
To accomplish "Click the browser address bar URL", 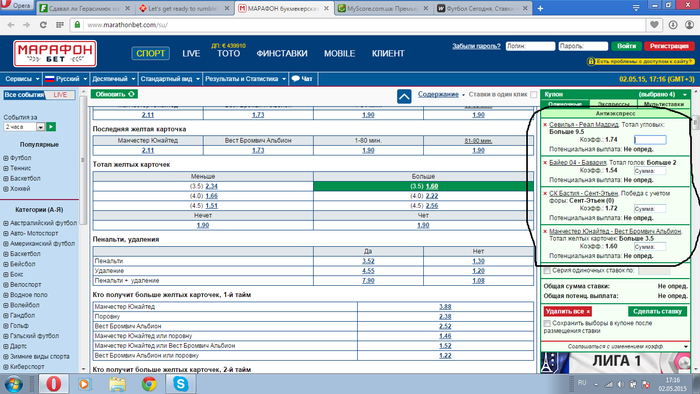I will tap(127, 25).
